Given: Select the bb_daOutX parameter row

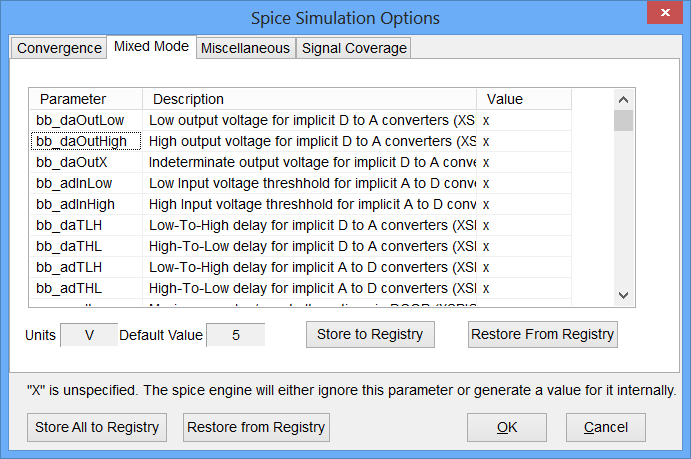Looking at the screenshot, I should pos(74,162).
